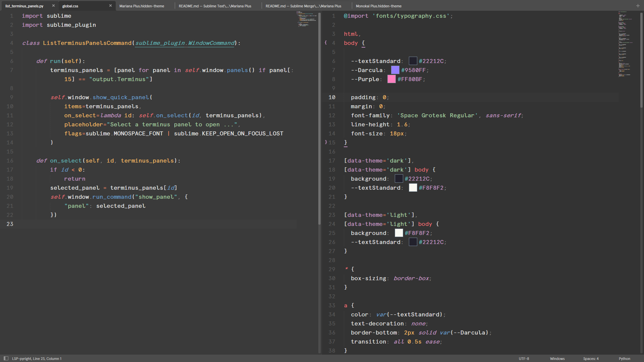Screen dimensions: 644x362
Task: Click the #9580FF Darcula color swatch
Action: (395, 70)
